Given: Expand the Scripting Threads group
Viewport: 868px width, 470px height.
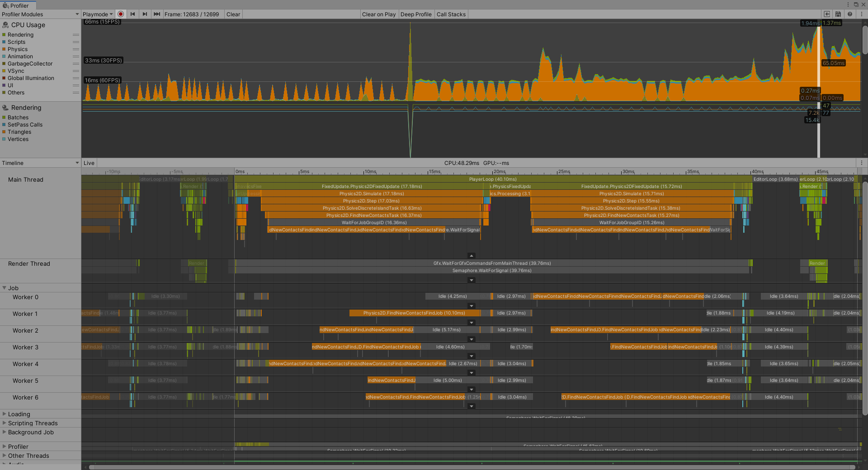Looking at the screenshot, I should pyautogui.click(x=5, y=423).
